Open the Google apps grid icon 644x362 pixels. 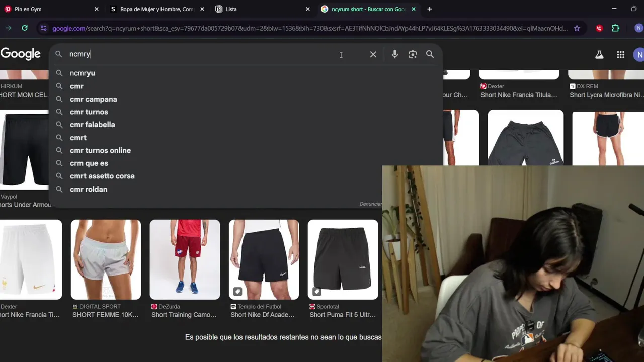pos(621,54)
